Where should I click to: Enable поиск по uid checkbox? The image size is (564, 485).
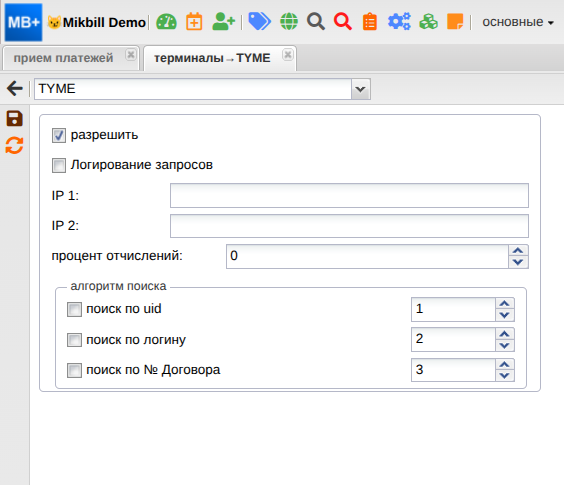(74, 309)
